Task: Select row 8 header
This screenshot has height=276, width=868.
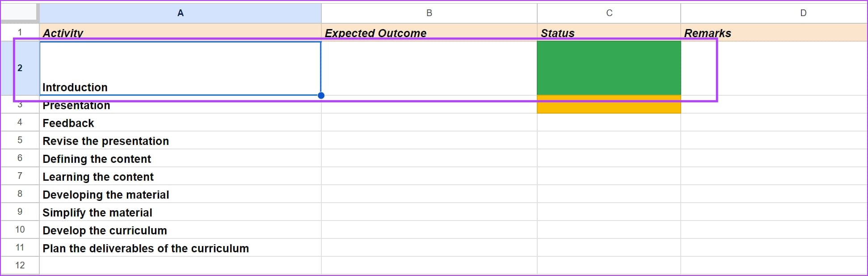Action: click(x=20, y=194)
